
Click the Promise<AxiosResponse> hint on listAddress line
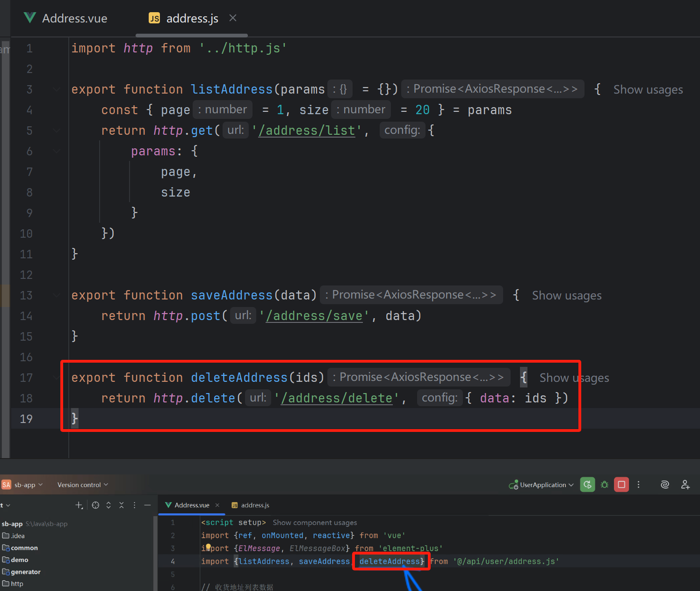click(x=493, y=89)
